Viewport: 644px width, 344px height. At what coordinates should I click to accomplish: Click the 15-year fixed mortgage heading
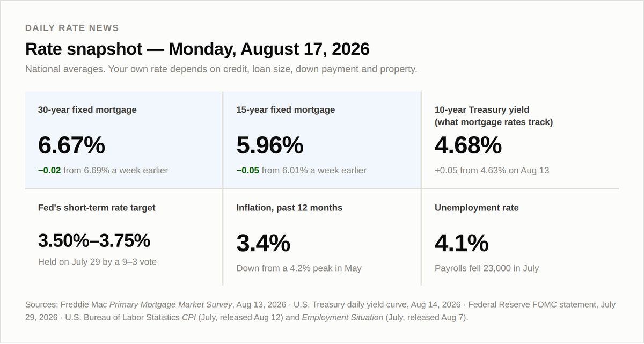pos(286,110)
